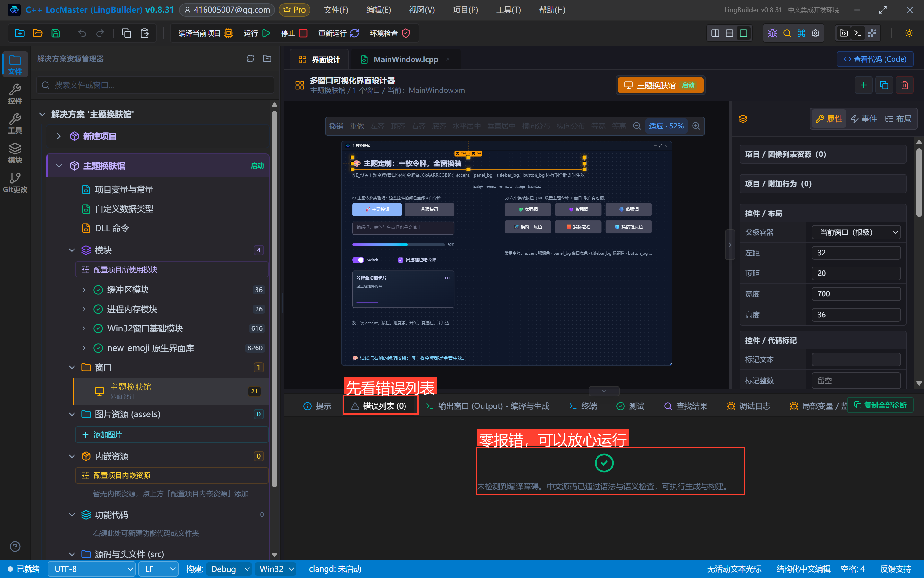This screenshot has height=578, width=924.
Task: Click the zoom in magnifier on the designer bar
Action: pyautogui.click(x=696, y=126)
